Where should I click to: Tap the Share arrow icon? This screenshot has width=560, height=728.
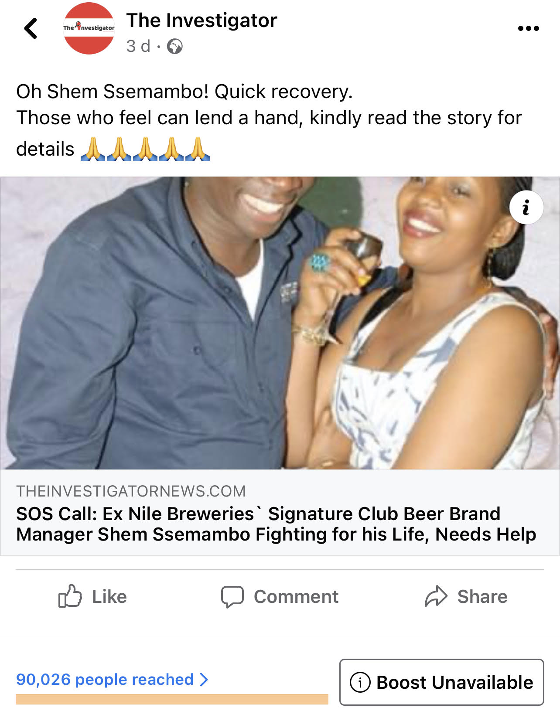point(436,596)
